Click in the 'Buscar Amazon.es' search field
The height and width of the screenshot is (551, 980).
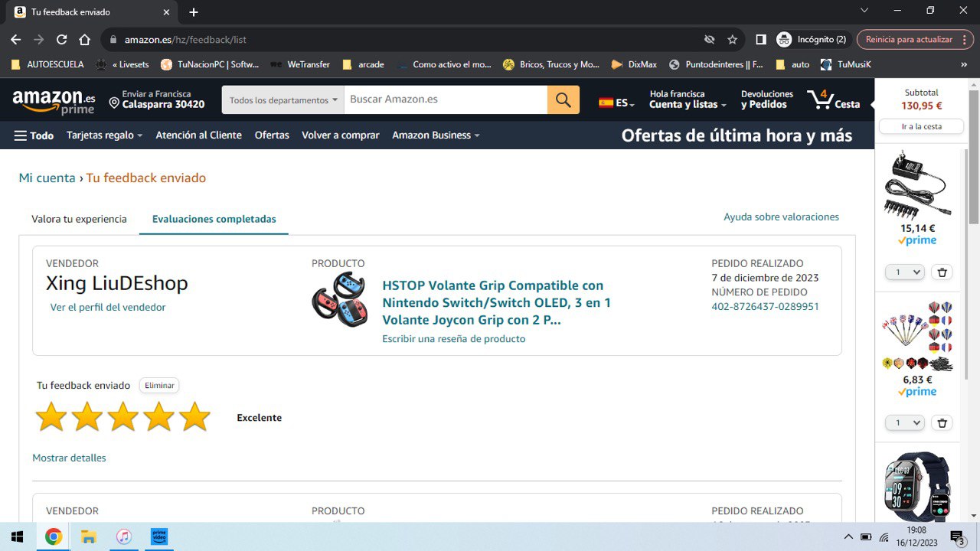(x=444, y=100)
